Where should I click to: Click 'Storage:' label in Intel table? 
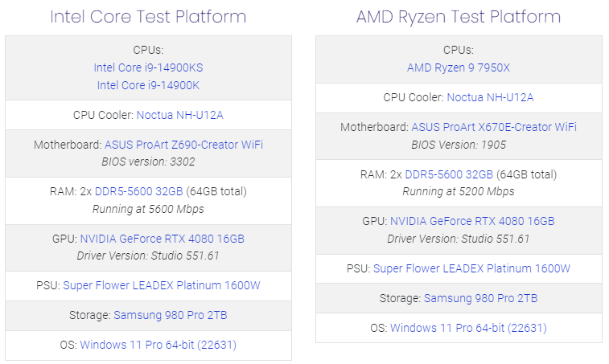pos(90,315)
